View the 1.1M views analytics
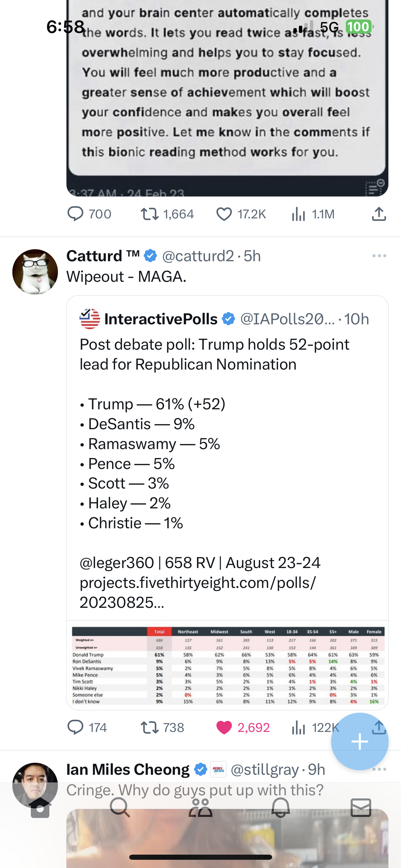Image resolution: width=401 pixels, height=868 pixels. [x=299, y=214]
